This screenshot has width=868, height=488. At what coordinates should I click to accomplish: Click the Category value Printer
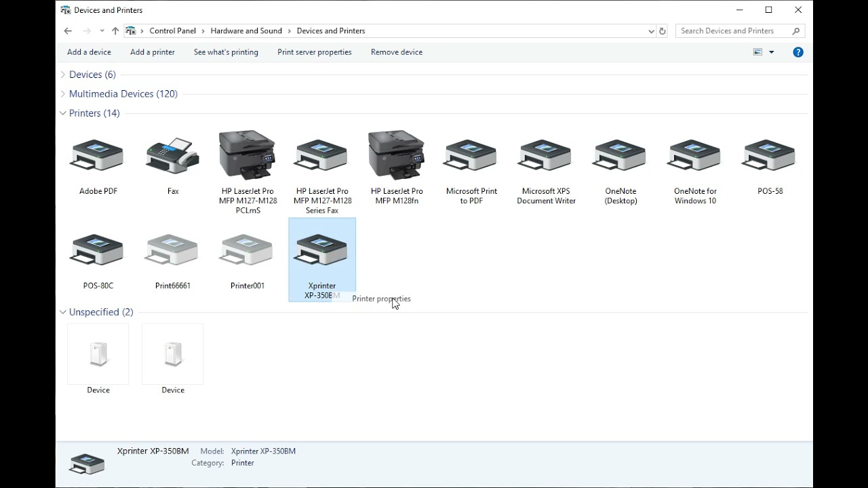pos(243,464)
